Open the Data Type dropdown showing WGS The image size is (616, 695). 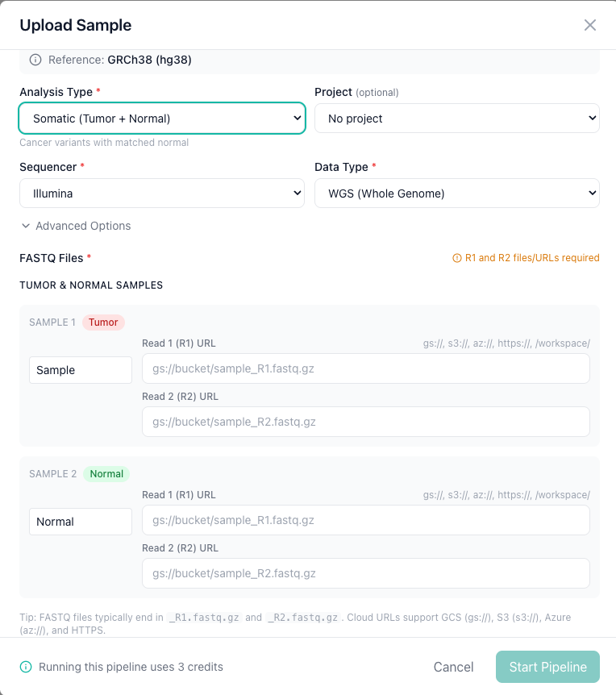pyautogui.click(x=456, y=193)
